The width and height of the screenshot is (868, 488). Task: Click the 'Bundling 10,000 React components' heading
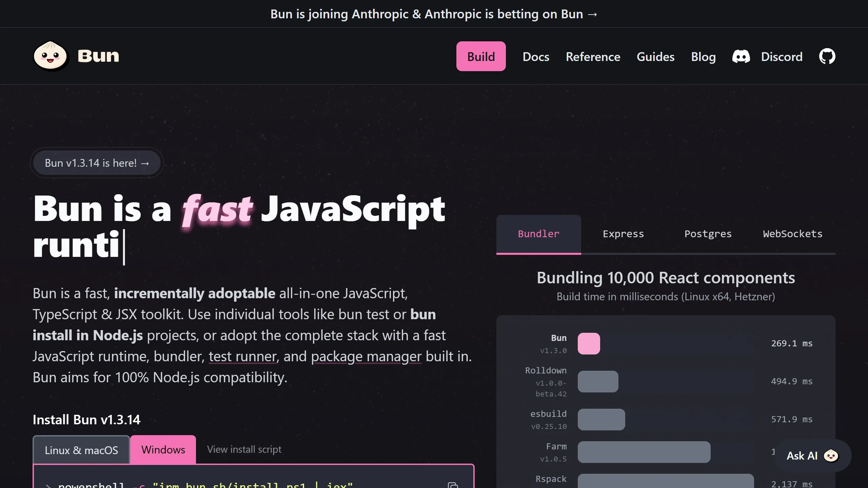[x=666, y=278]
